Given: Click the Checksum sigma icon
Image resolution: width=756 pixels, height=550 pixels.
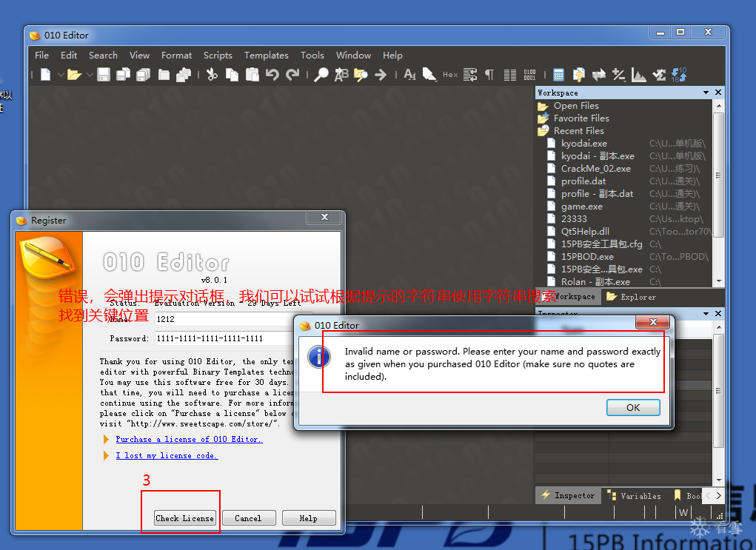Looking at the screenshot, I should pos(658,75).
